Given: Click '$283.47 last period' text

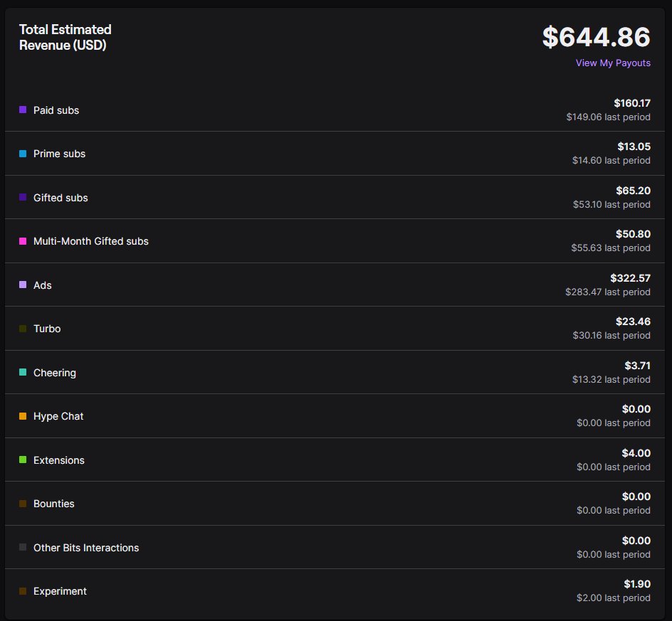Looking at the screenshot, I should pos(608,292).
